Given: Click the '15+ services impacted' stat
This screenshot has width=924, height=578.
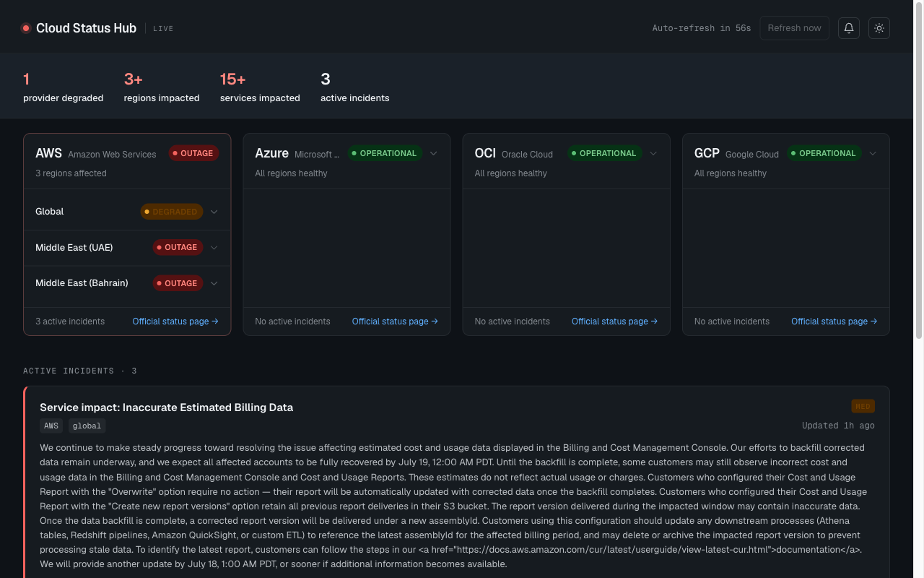Looking at the screenshot, I should 260,87.
